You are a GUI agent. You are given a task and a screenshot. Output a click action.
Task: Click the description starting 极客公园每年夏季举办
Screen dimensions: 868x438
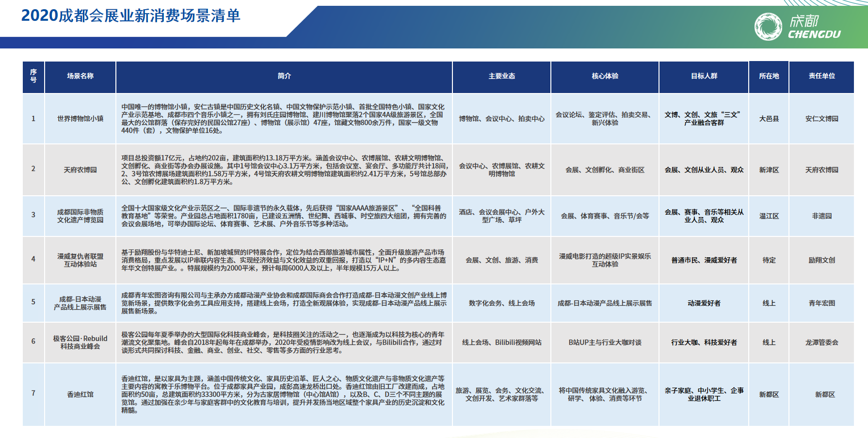pos(284,343)
